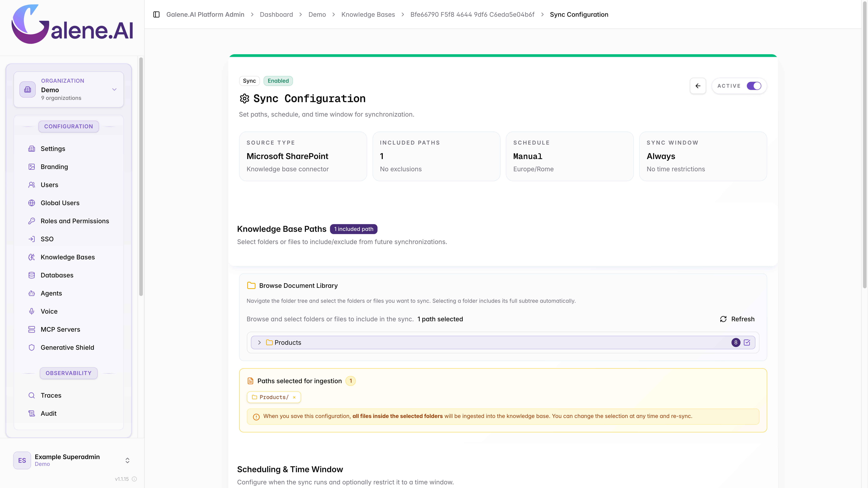Image resolution: width=868 pixels, height=488 pixels.
Task: Click the Users people icon
Action: click(x=32, y=185)
